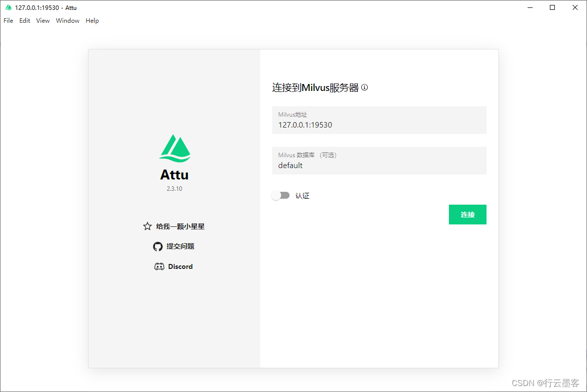Toggle the 认证 authentication switch
The width and height of the screenshot is (587, 392).
(281, 195)
